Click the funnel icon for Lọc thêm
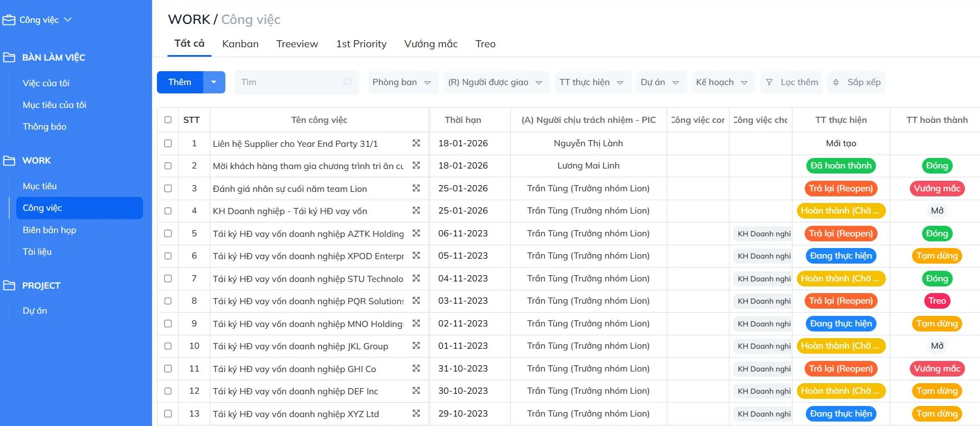The width and height of the screenshot is (980, 426). click(x=769, y=82)
